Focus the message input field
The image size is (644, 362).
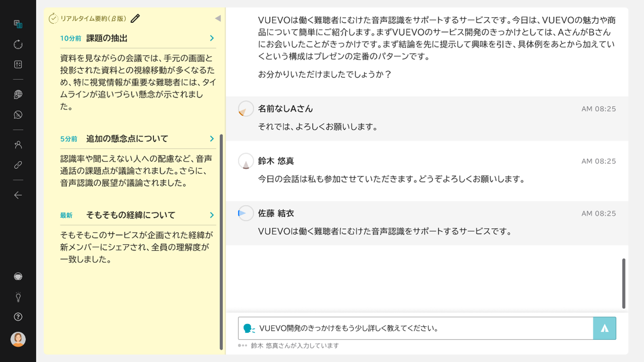(415, 328)
